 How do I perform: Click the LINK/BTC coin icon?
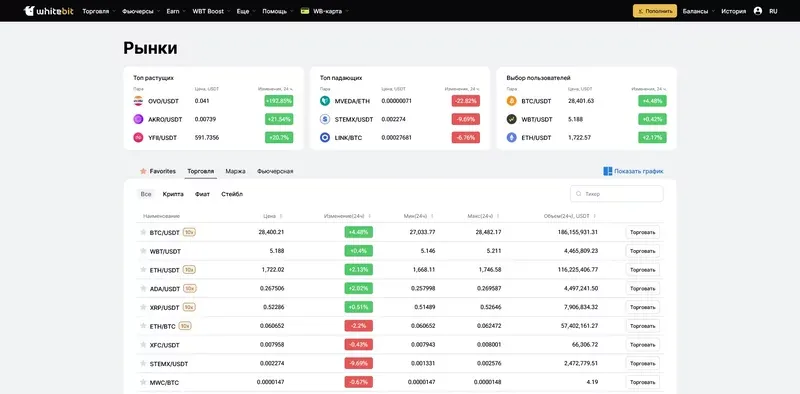click(325, 137)
